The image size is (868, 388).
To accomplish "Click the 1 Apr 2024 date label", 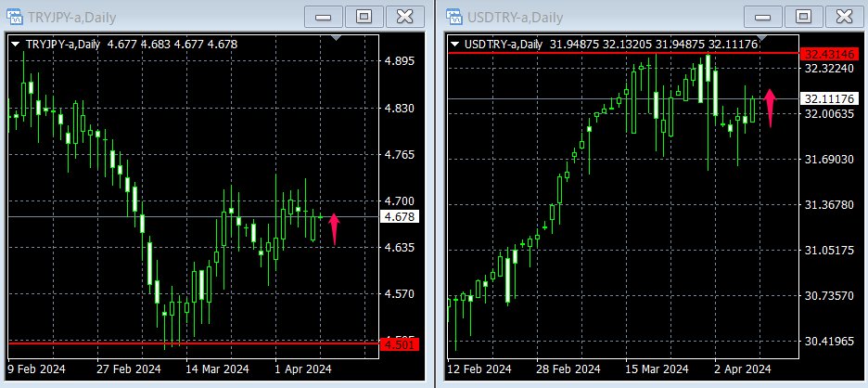I will point(303,369).
